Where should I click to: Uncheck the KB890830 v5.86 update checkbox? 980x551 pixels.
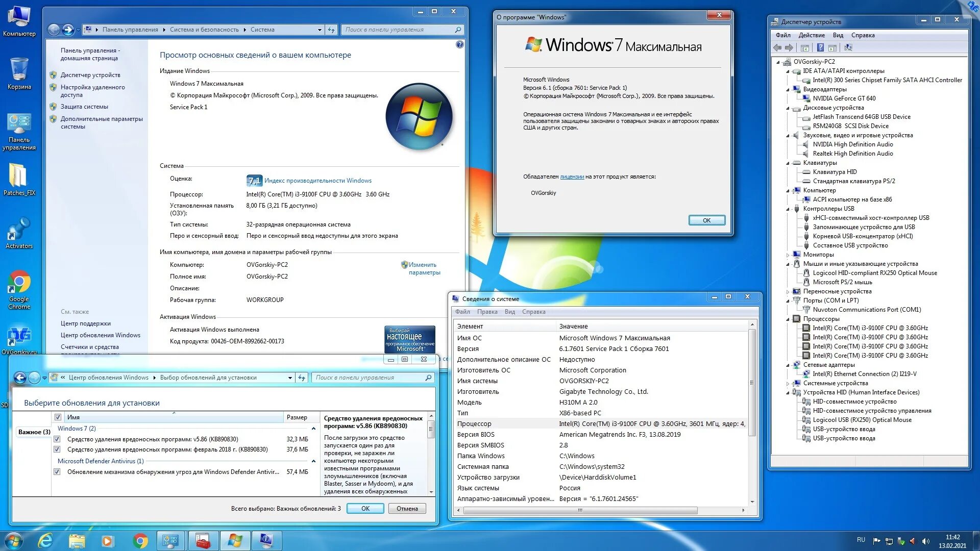tap(57, 439)
